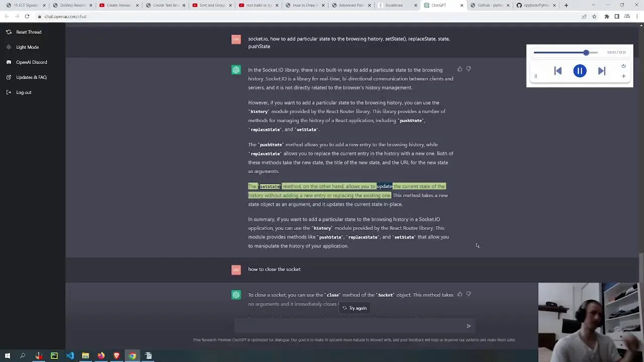Pause the floating media player
This screenshot has width=644, height=362.
[x=580, y=71]
